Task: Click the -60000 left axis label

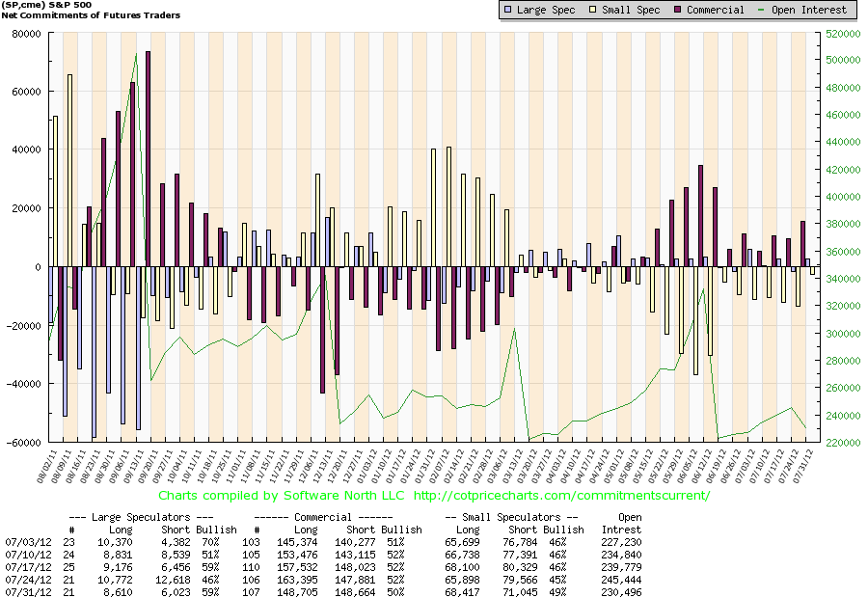Action: (24, 443)
